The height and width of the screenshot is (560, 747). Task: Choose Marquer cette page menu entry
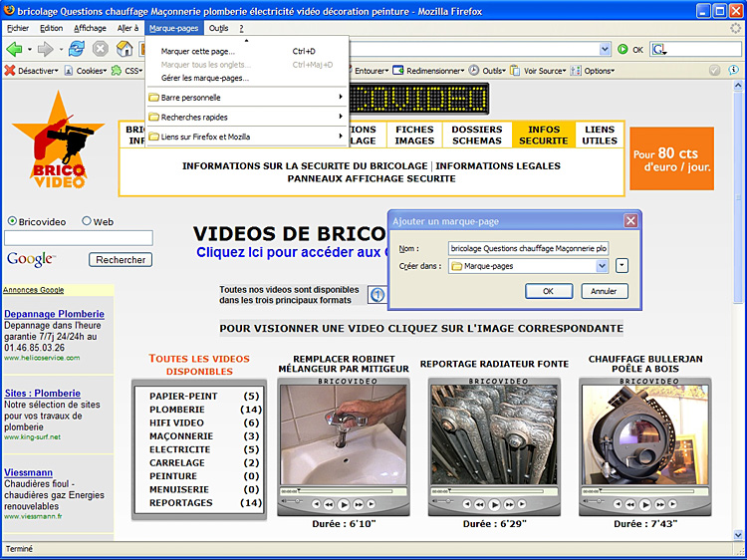(246, 51)
